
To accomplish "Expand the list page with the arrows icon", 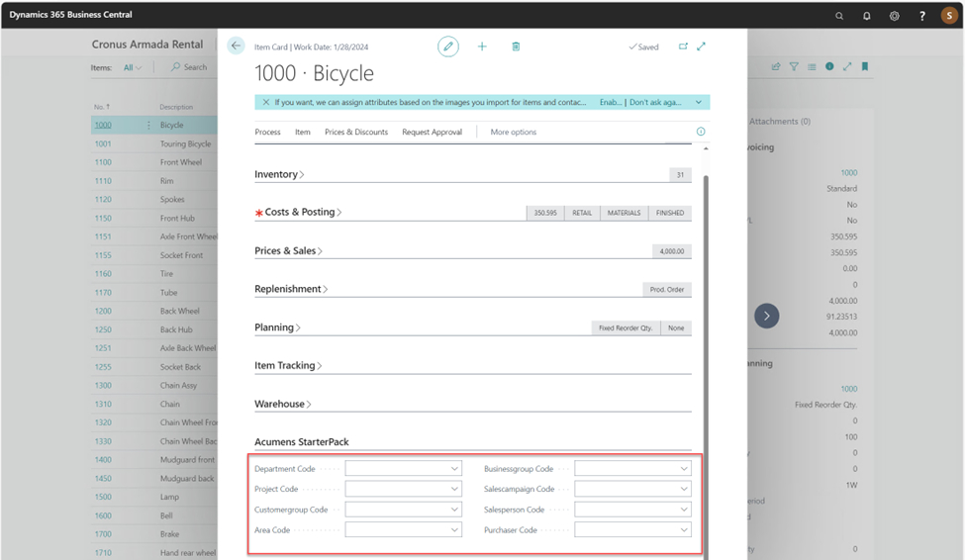I will (x=847, y=66).
